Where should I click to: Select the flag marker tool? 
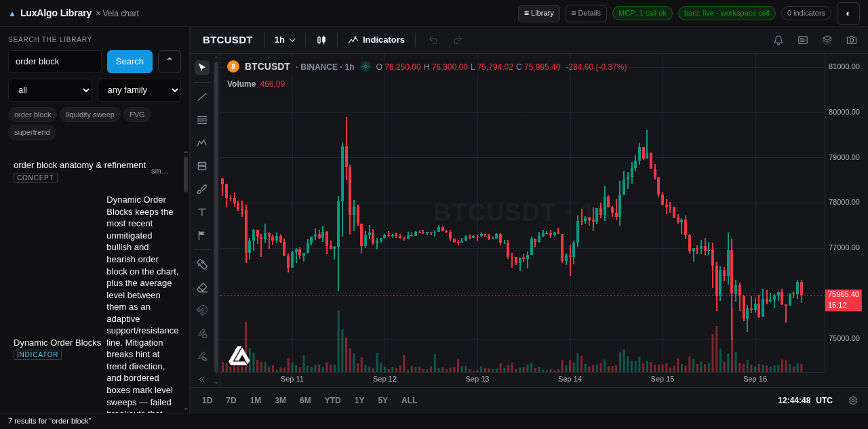[x=202, y=235]
